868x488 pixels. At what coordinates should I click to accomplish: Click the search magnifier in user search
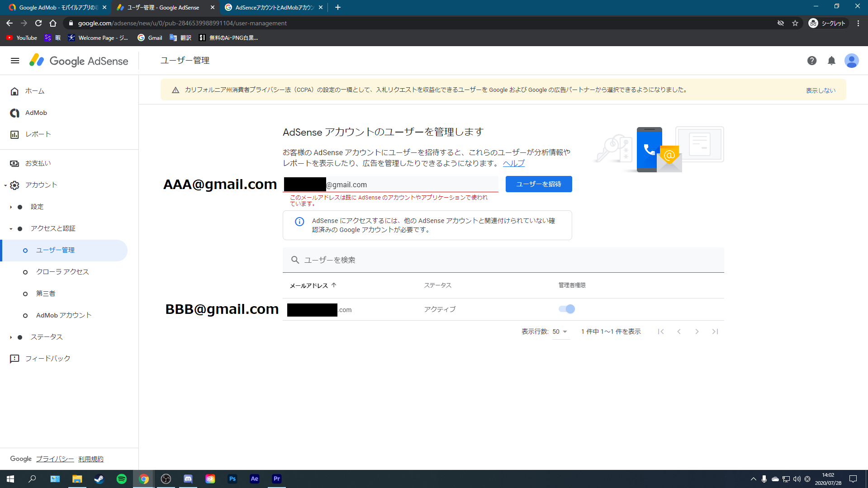(295, 260)
